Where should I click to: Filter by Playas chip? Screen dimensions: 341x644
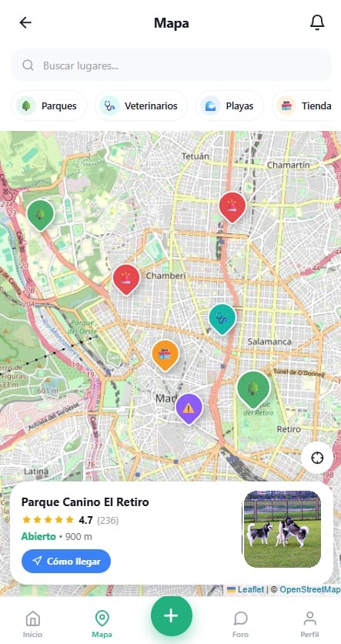[230, 106]
